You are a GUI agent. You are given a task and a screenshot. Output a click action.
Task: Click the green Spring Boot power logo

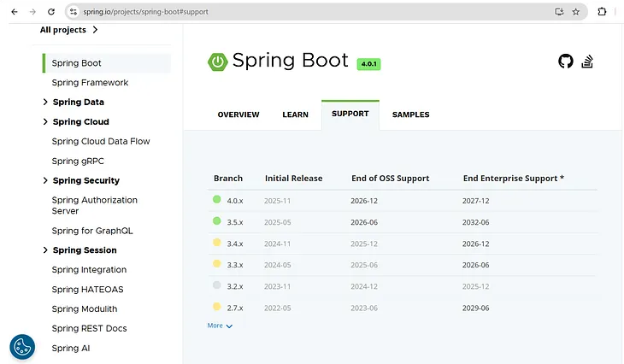pyautogui.click(x=218, y=62)
